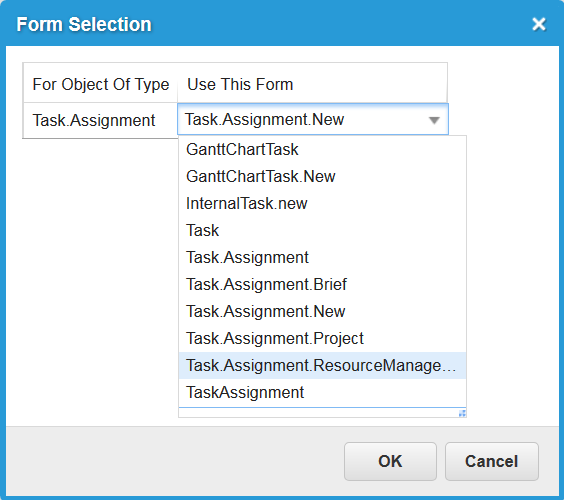
Task: Click the Task.Assignment.New combo box field
Action: pyautogui.click(x=313, y=119)
